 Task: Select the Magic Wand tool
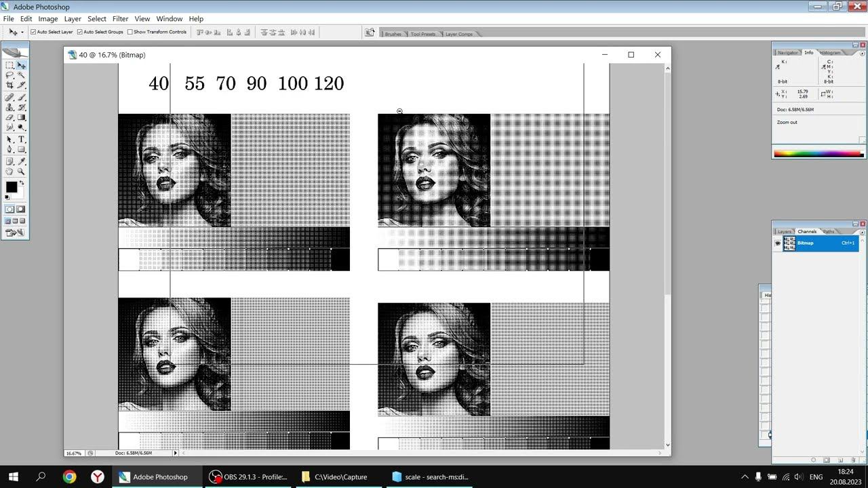(x=21, y=75)
